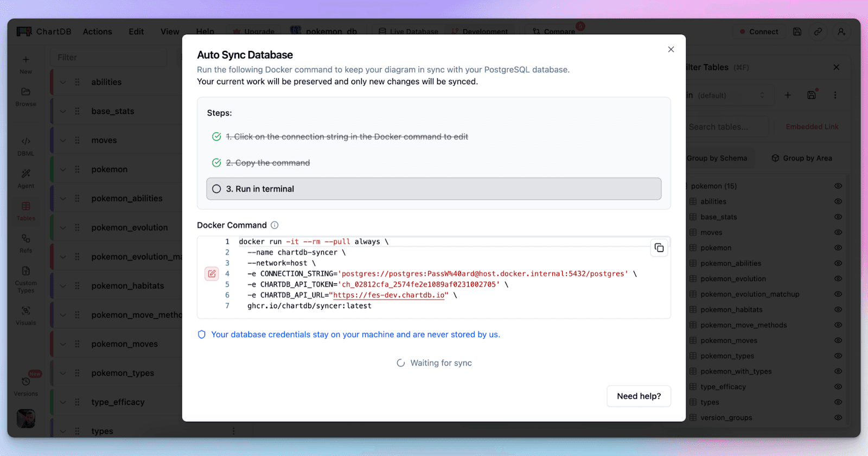
Task: Click the drag handle of the pokemon_moves row
Action: click(x=77, y=344)
